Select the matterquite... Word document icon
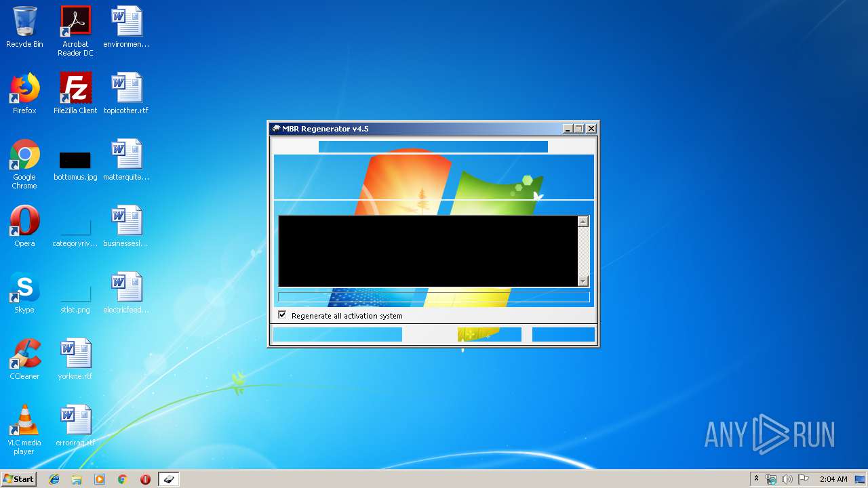 click(126, 160)
